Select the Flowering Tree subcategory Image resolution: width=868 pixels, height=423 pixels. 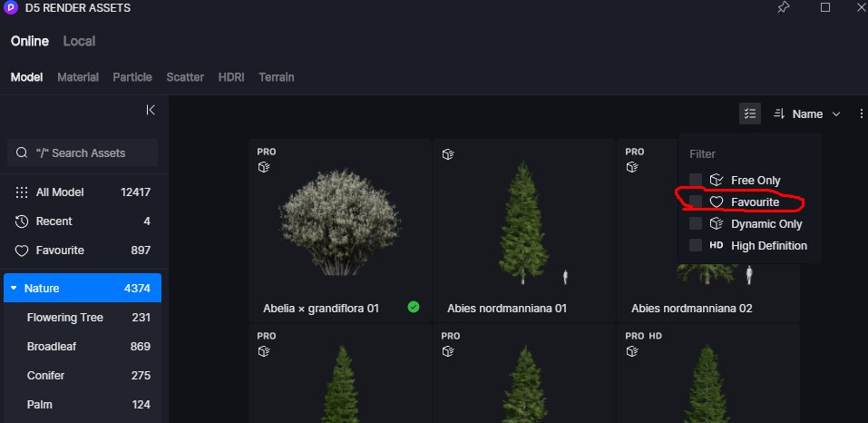point(83,318)
